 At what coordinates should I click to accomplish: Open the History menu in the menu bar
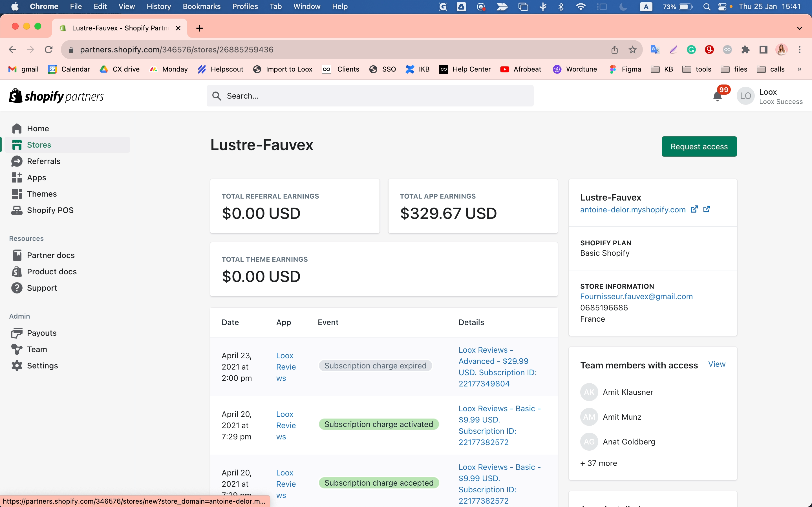[158, 6]
